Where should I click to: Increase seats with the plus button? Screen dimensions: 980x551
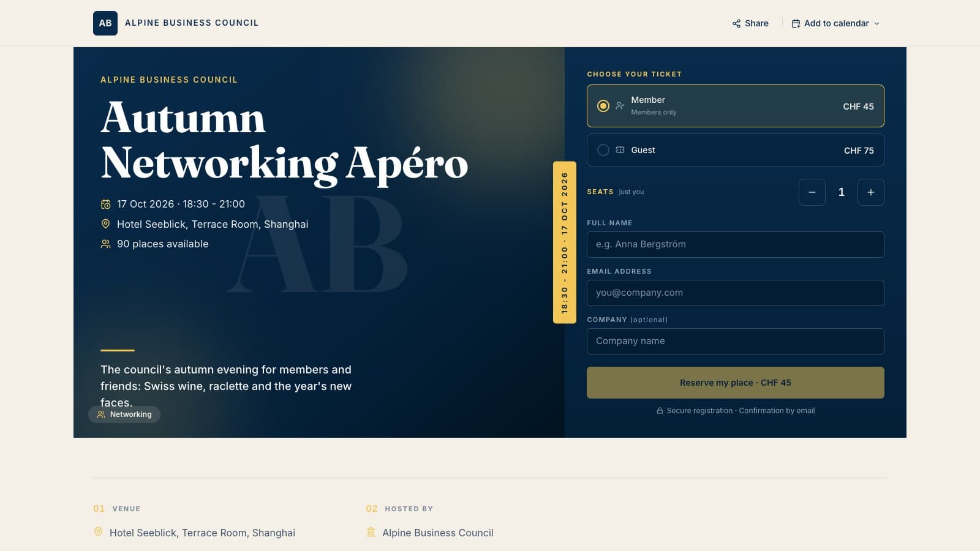point(871,192)
